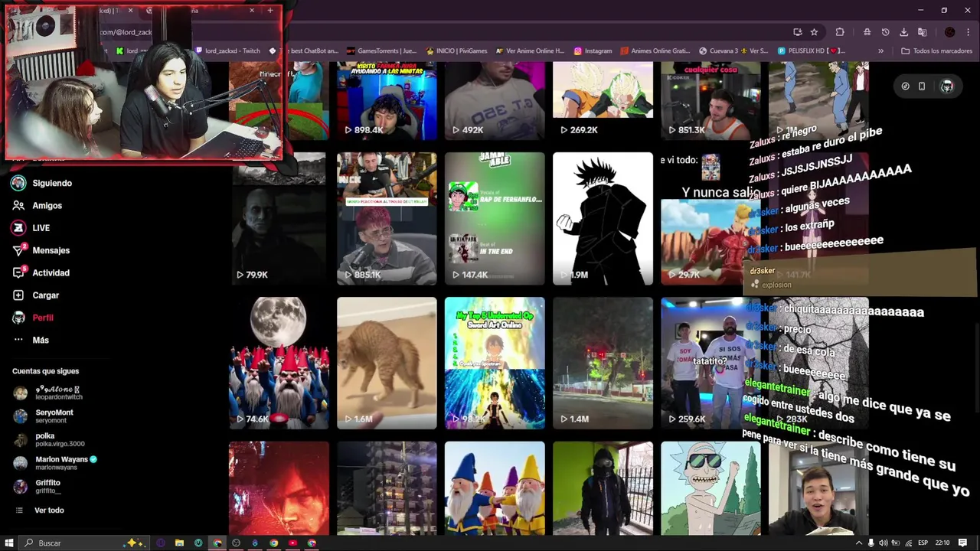
Task: Play dark face video with 79.9K views
Action: pos(279,218)
